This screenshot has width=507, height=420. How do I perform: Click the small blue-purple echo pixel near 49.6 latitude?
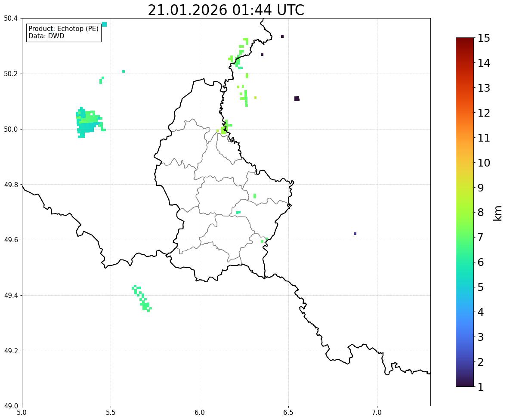(355, 233)
